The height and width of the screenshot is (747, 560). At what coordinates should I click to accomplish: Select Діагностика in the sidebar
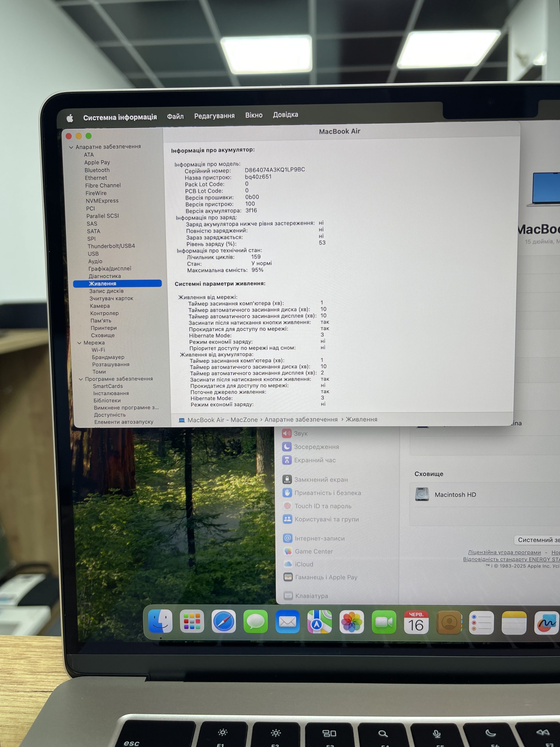[x=105, y=276]
